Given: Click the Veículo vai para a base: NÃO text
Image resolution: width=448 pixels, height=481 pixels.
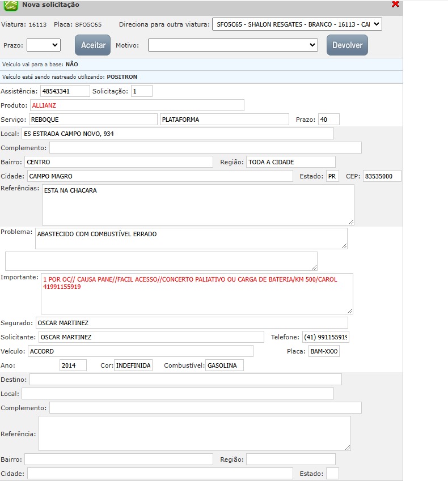Looking at the screenshot, I should point(40,64).
